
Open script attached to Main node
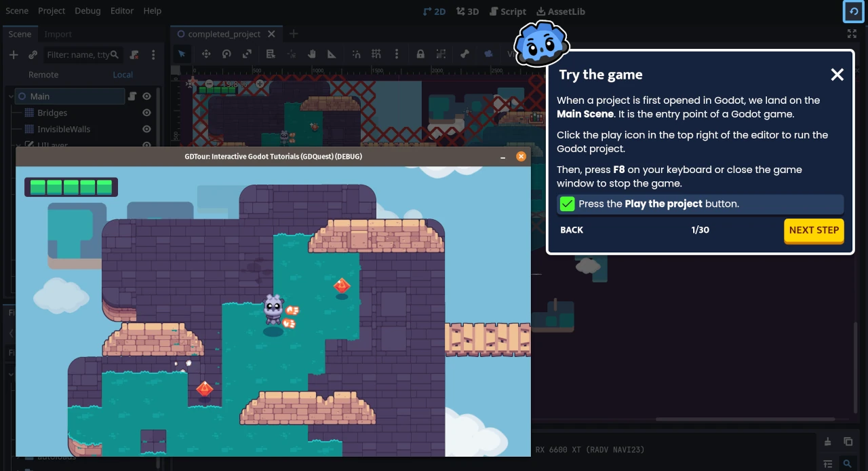pos(133,96)
